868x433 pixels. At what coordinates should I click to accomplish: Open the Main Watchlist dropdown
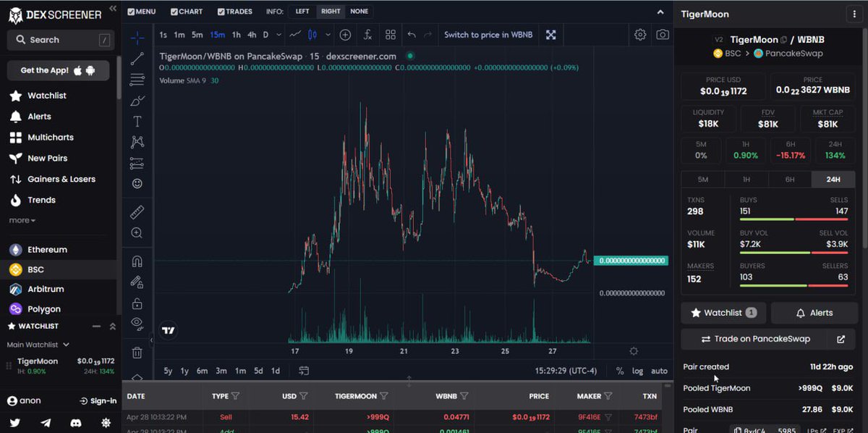[38, 345]
